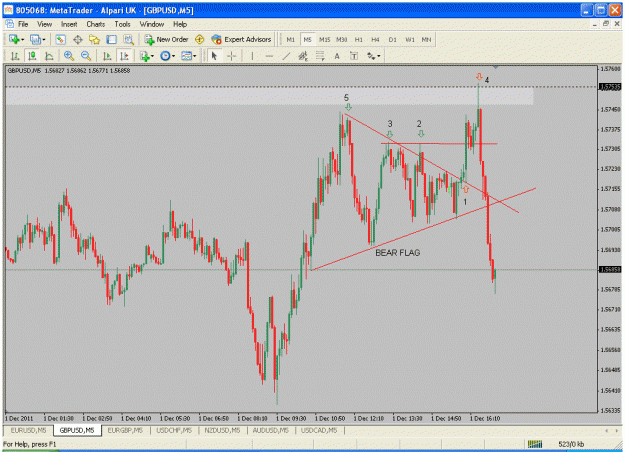Open the Periods clock dropdown
This screenshot has width=625, height=452.
click(x=167, y=56)
